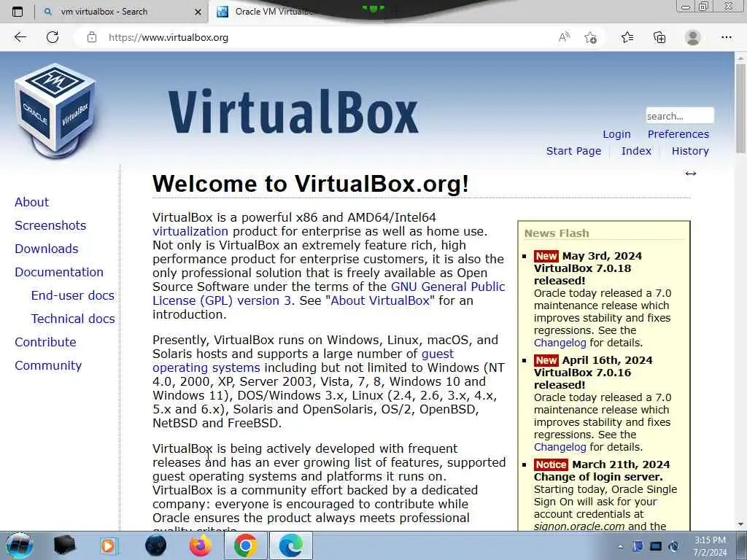
Task: Open the media player taskbar icon
Action: 109,545
